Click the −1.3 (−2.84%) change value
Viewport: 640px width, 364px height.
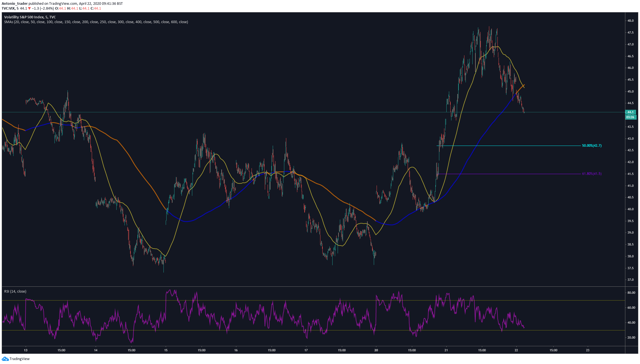pos(43,8)
